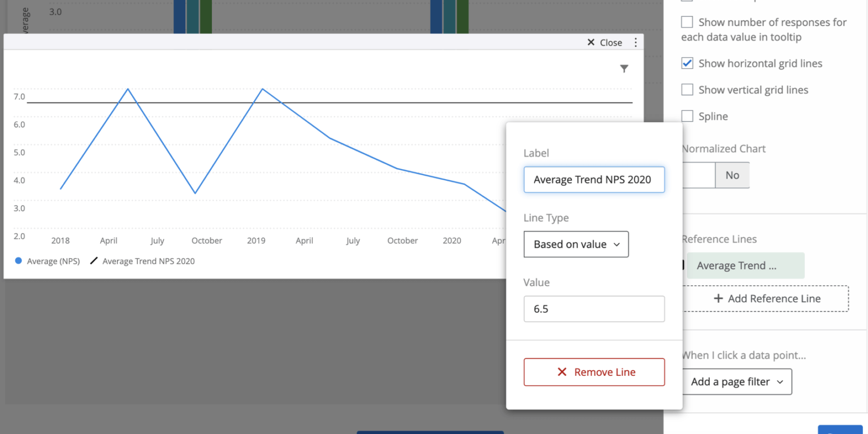Check Show number of responses in tooltip
The image size is (868, 434).
[x=687, y=21]
